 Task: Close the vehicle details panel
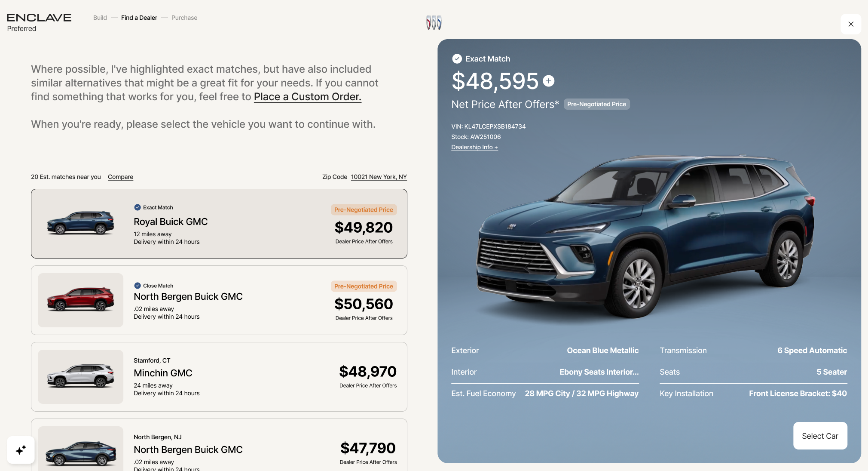point(850,24)
